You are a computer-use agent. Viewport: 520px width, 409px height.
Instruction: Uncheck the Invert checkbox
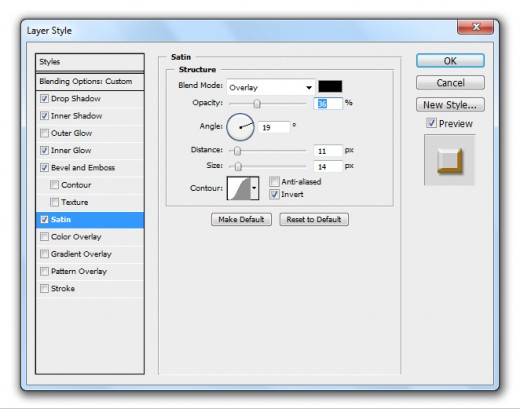(x=274, y=194)
